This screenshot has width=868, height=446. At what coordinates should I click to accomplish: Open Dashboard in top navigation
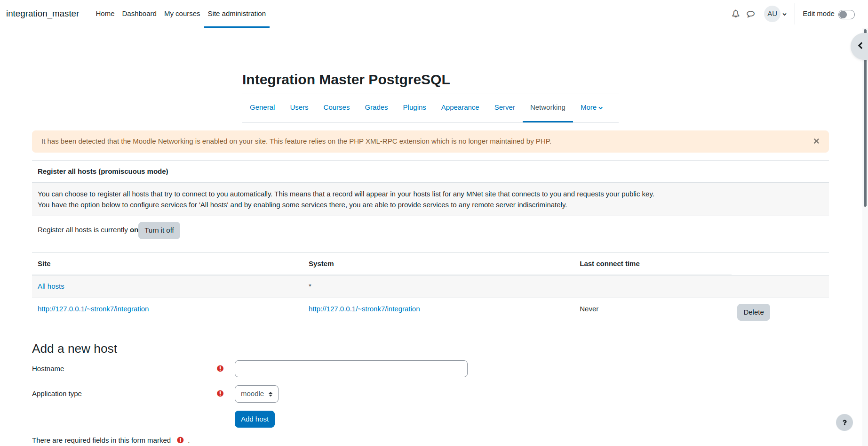(x=139, y=14)
